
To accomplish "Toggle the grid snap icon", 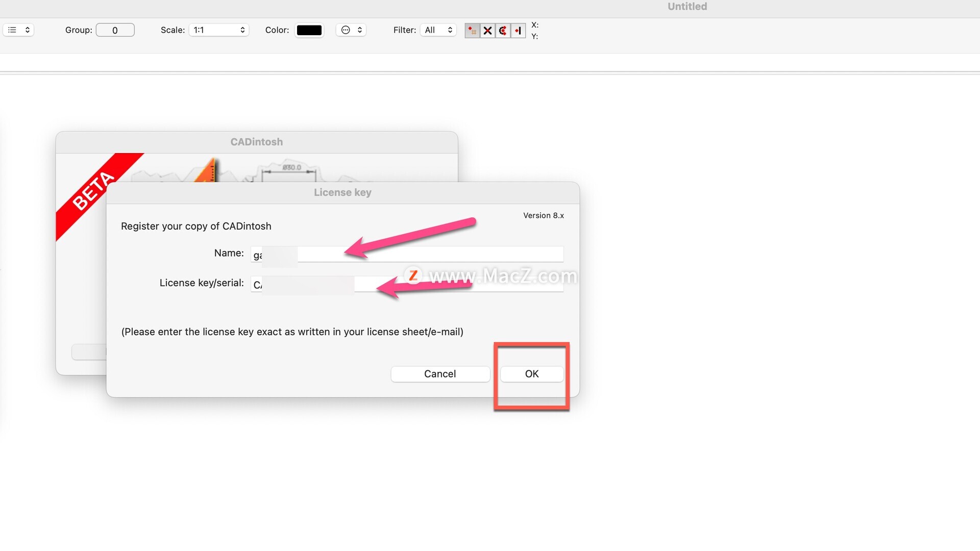I will click(x=472, y=31).
